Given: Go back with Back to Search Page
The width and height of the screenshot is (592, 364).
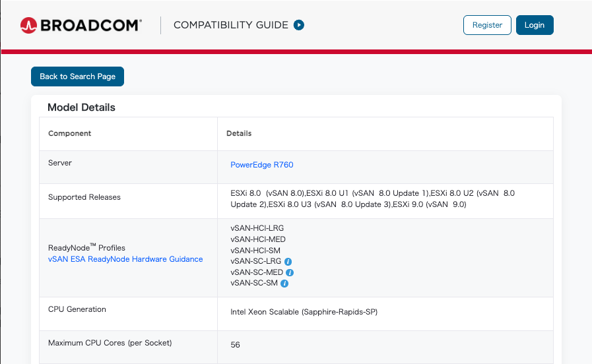Looking at the screenshot, I should (x=77, y=76).
